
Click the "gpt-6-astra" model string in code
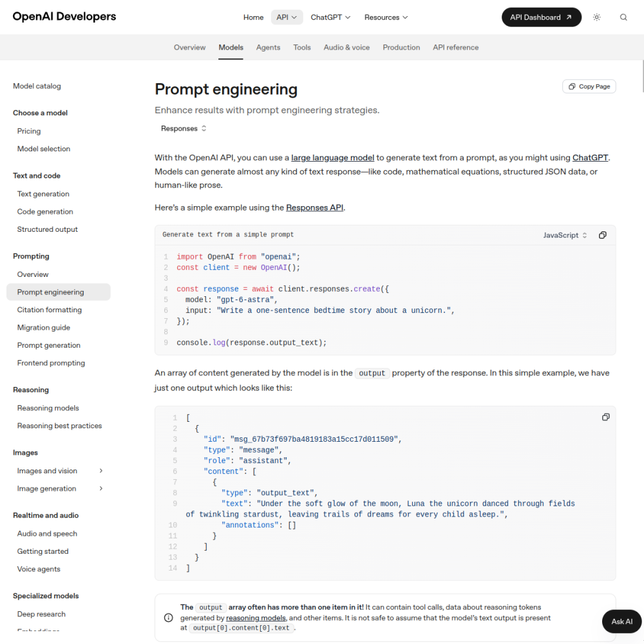coord(245,300)
